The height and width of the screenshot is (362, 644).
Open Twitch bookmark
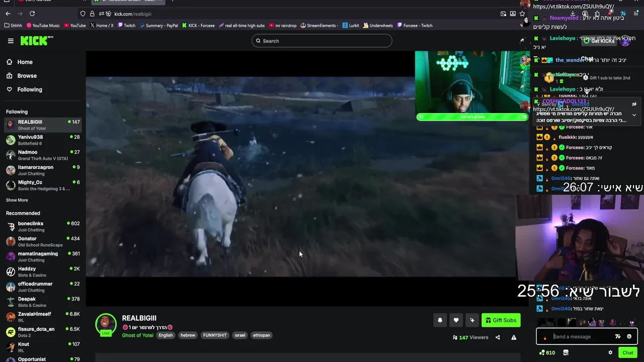tap(127, 26)
